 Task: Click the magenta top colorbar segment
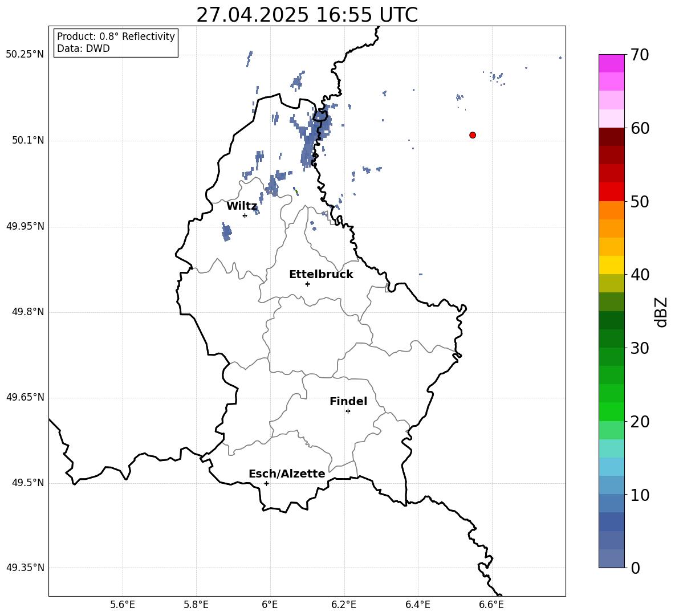(x=611, y=63)
